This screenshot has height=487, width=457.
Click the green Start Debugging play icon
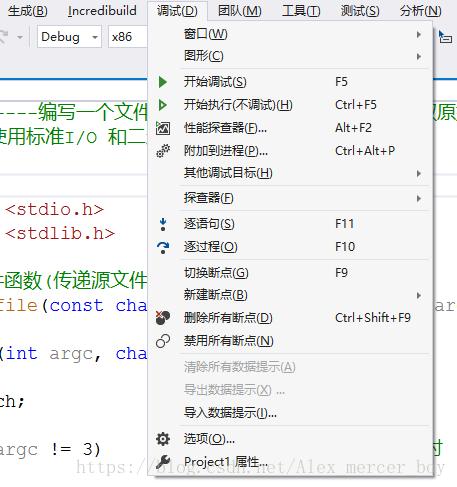coord(163,82)
